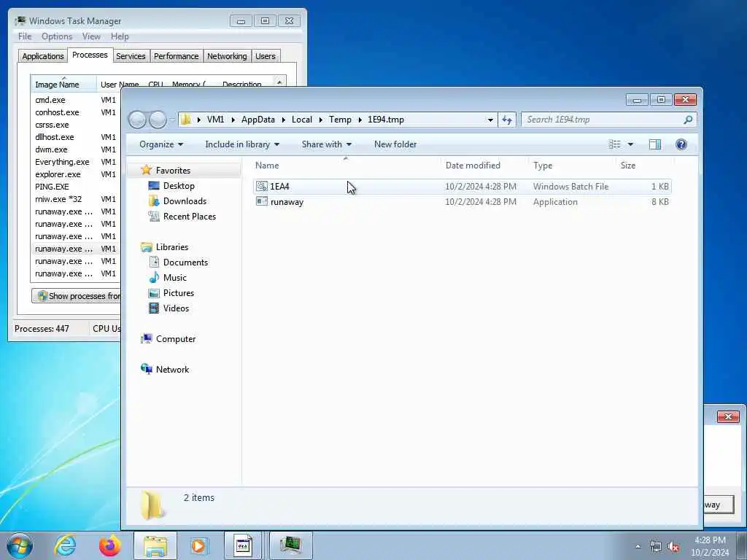The height and width of the screenshot is (560, 747).
Task: Open address bar history dropdown
Action: (x=490, y=120)
